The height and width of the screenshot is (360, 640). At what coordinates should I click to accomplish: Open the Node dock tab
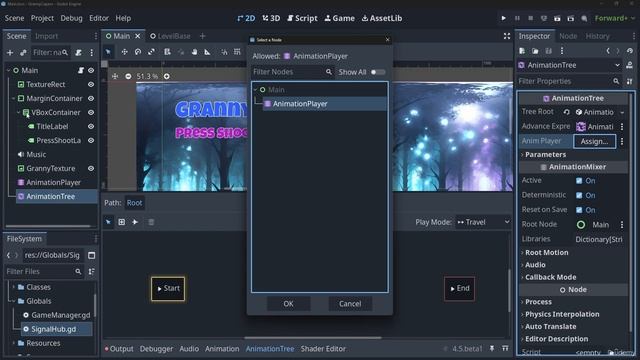(568, 36)
